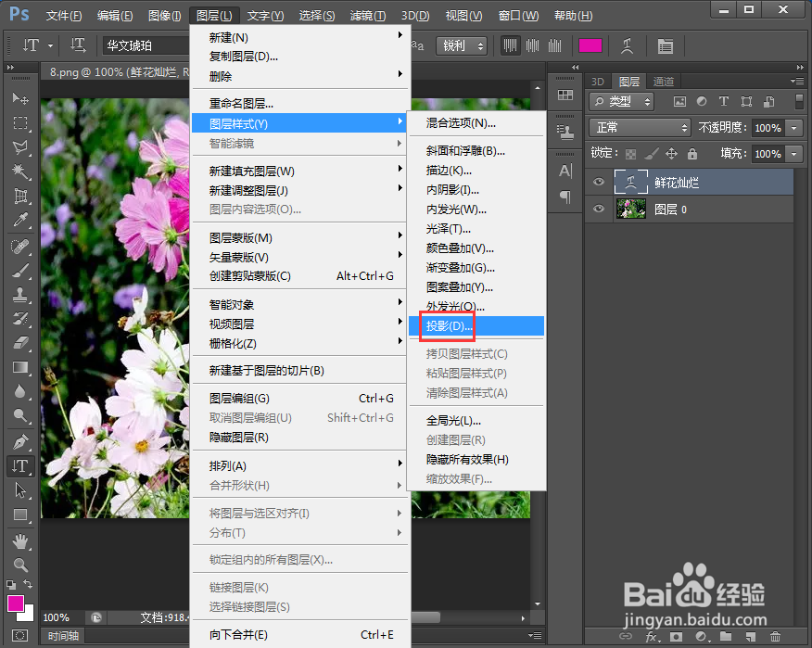Click the create new group folder icon

726,637
